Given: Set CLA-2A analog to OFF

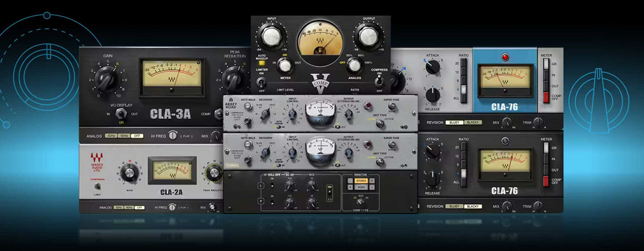Looking at the screenshot, I should pyautogui.click(x=139, y=208).
